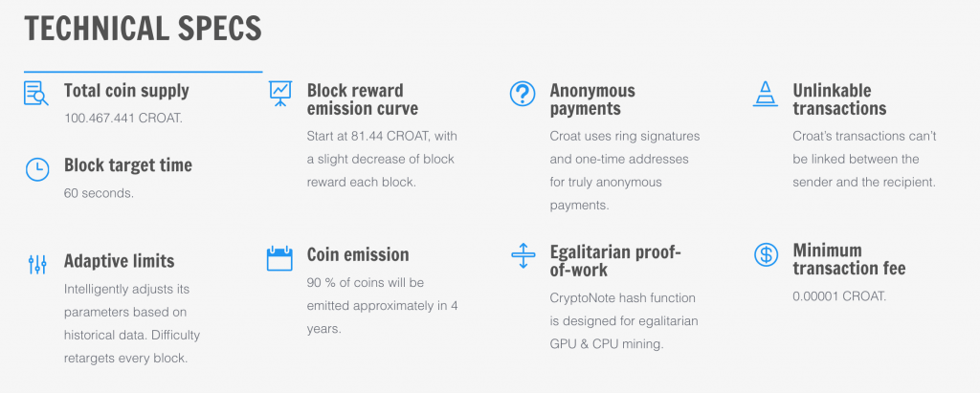Image resolution: width=980 pixels, height=393 pixels.
Task: Select the Block reward emission curve heading
Action: coord(363,99)
